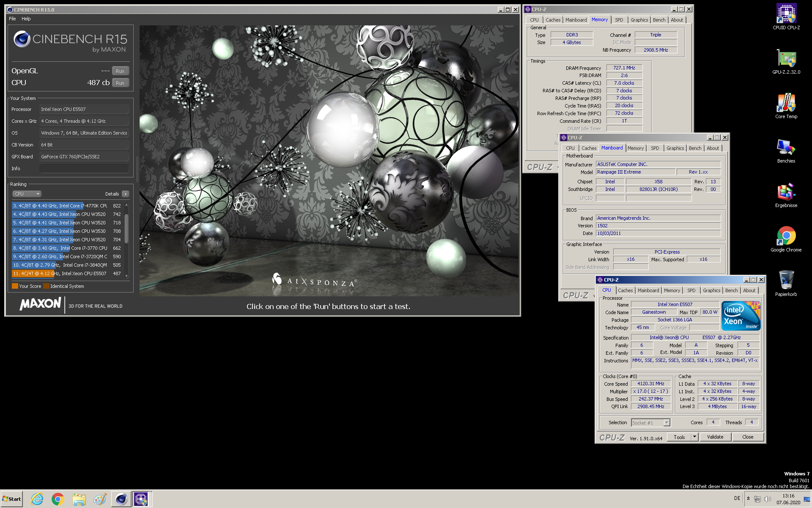Open Benchies desktop shortcut
The height and width of the screenshot is (508, 812).
[786, 150]
